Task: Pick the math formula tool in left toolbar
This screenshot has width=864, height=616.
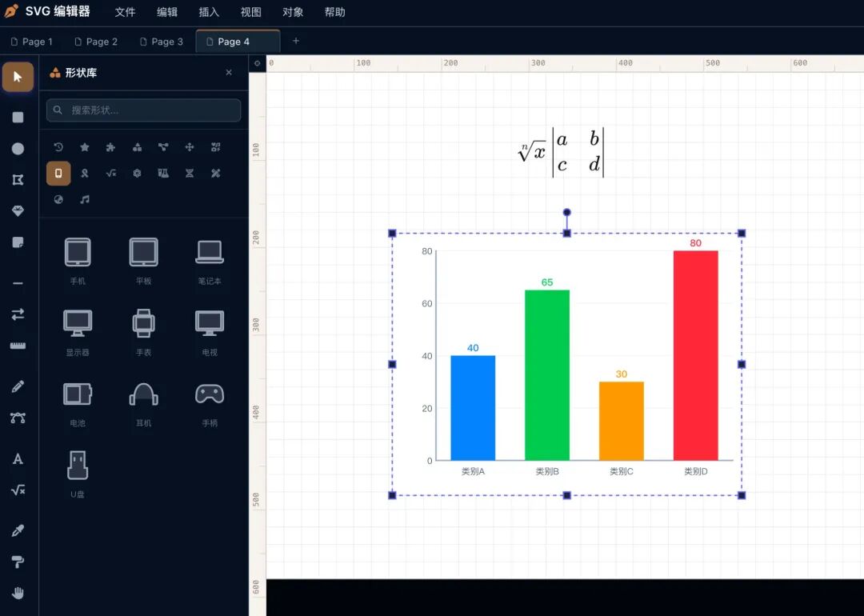Action: [18, 490]
